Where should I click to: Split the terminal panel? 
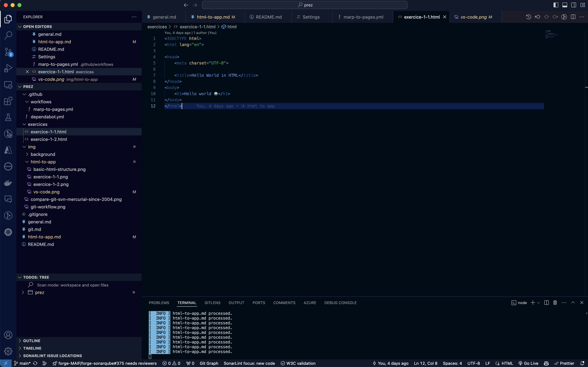pos(547,303)
